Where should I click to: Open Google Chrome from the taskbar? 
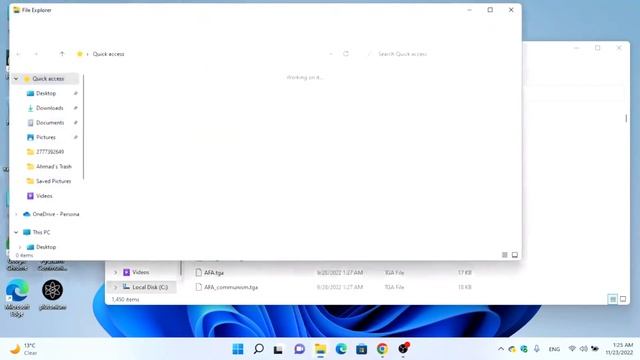click(x=382, y=349)
